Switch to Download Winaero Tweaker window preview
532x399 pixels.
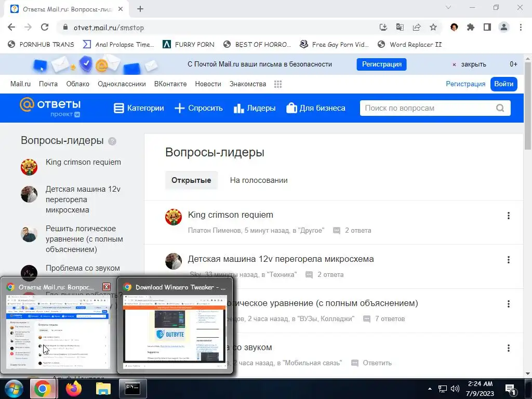(x=175, y=325)
